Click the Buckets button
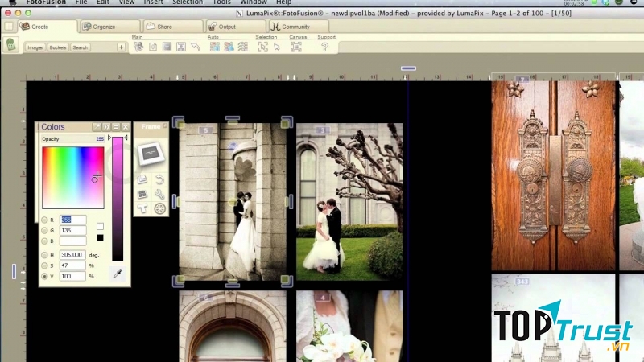Image resolution: width=644 pixels, height=362 pixels. (x=57, y=47)
